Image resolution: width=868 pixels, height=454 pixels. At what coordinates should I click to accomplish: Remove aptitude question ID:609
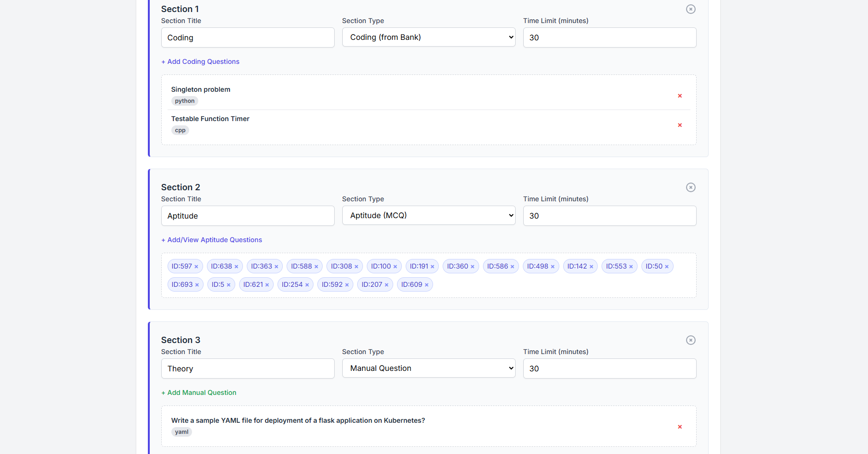point(426,284)
